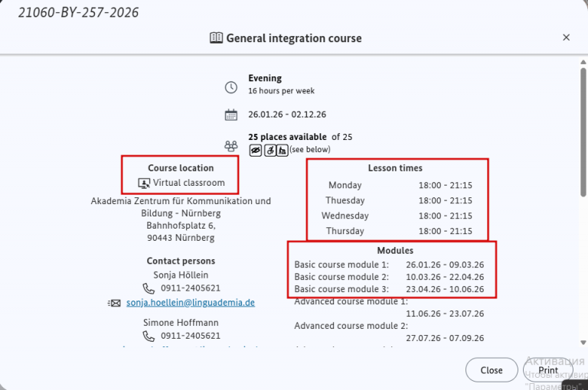Click the clock icon beside Evening
Screen dimensions: 588x390
[231, 87]
